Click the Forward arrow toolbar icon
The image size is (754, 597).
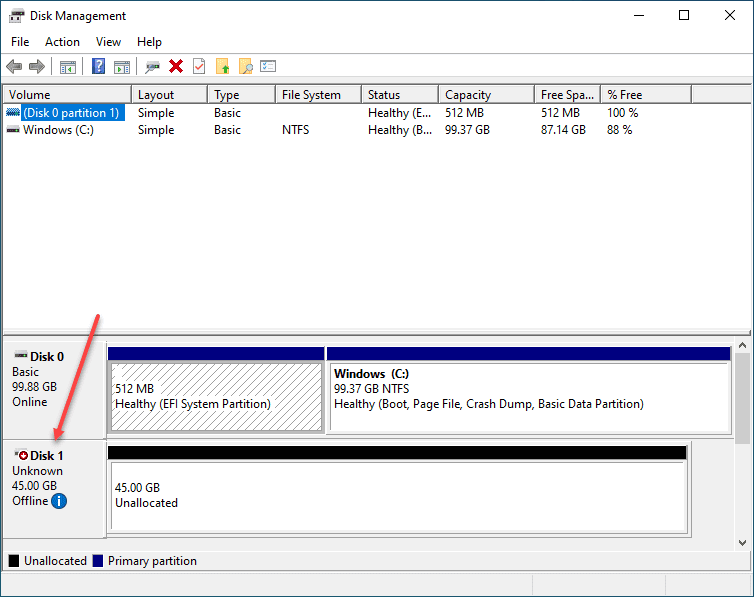37,66
